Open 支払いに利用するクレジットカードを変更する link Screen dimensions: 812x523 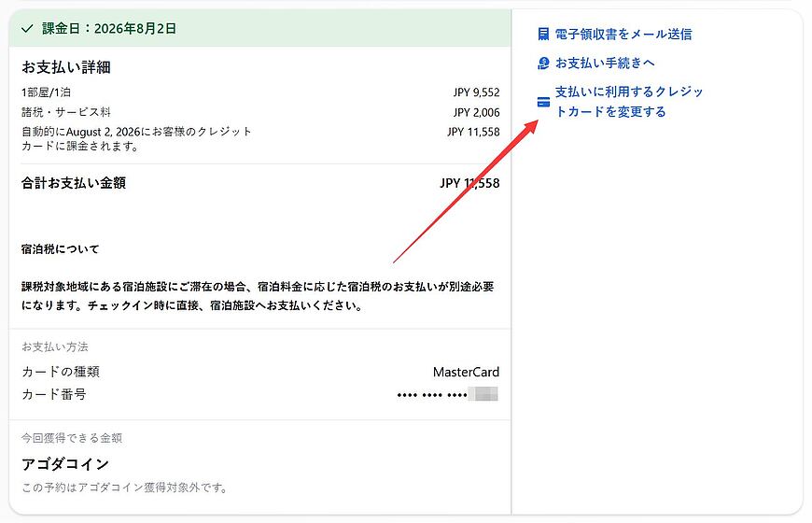point(629,102)
